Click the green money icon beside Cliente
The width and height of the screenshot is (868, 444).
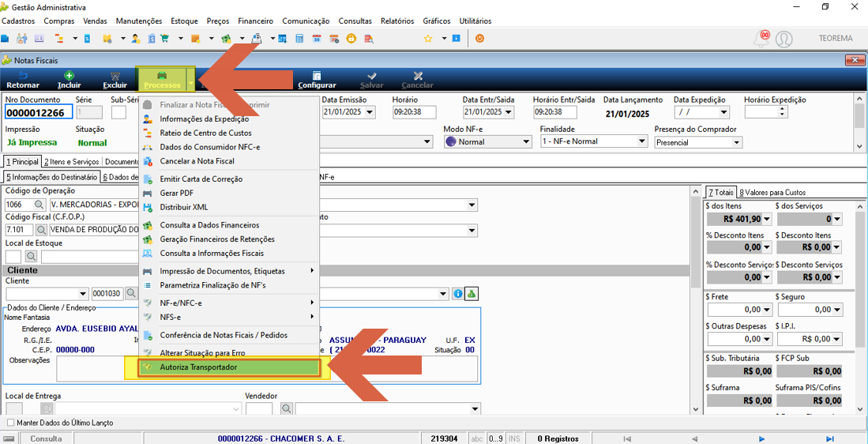[x=471, y=293]
